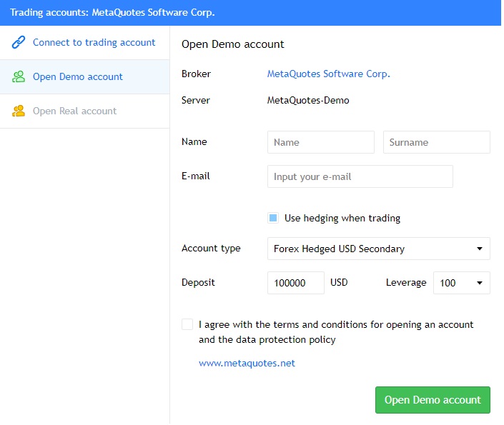Image resolution: width=504 pixels, height=425 pixels.
Task: Select the Deposit amount field
Action: coord(295,283)
